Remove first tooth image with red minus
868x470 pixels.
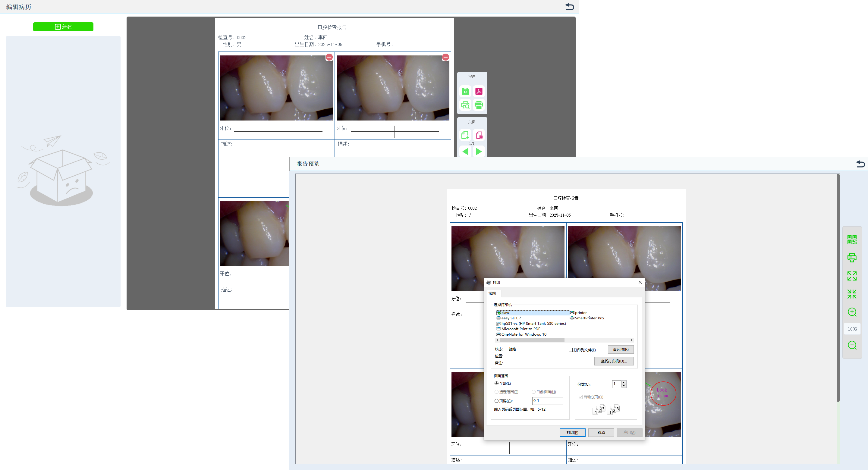tap(329, 57)
